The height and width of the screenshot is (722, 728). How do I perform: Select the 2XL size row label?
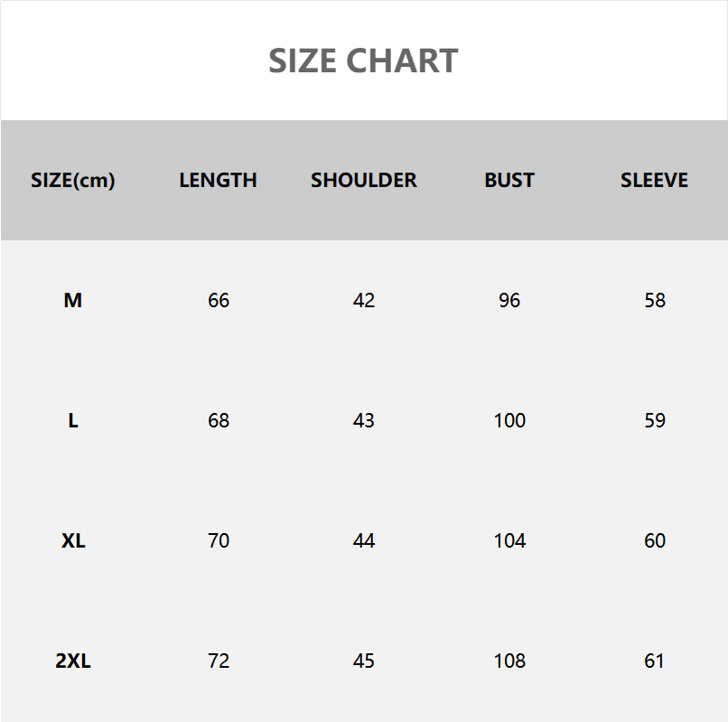pyautogui.click(x=73, y=661)
